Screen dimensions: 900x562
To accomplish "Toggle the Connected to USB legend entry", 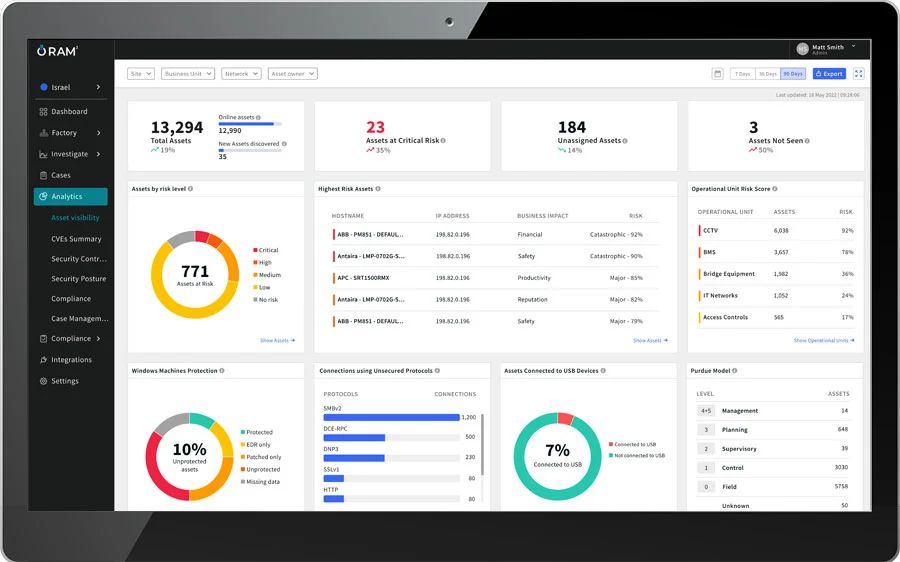I will 633,444.
